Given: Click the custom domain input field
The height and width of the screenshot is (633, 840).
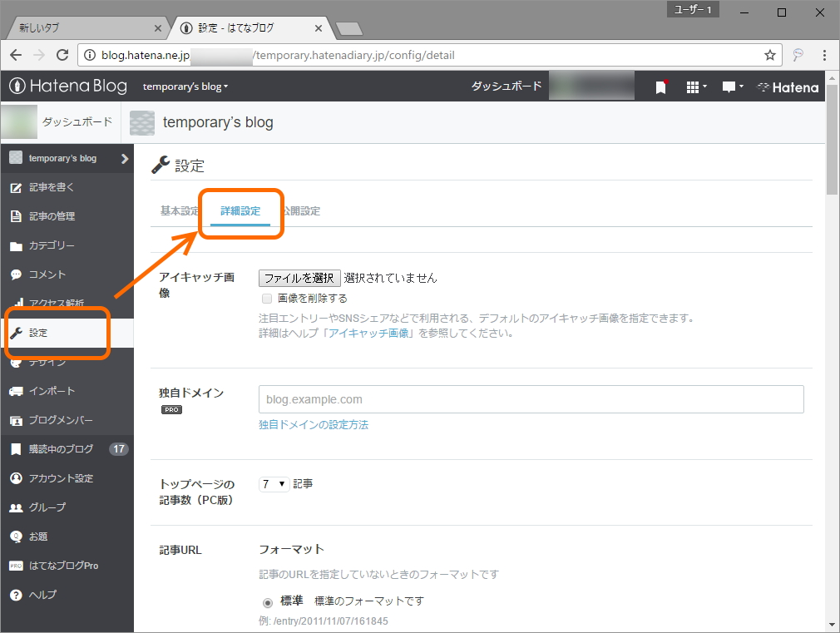Looking at the screenshot, I should [x=532, y=399].
